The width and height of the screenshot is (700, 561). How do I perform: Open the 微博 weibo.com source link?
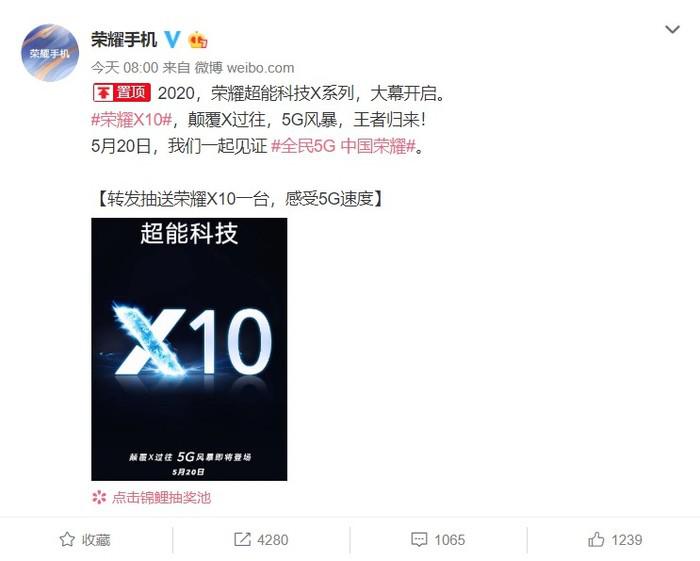(245, 68)
